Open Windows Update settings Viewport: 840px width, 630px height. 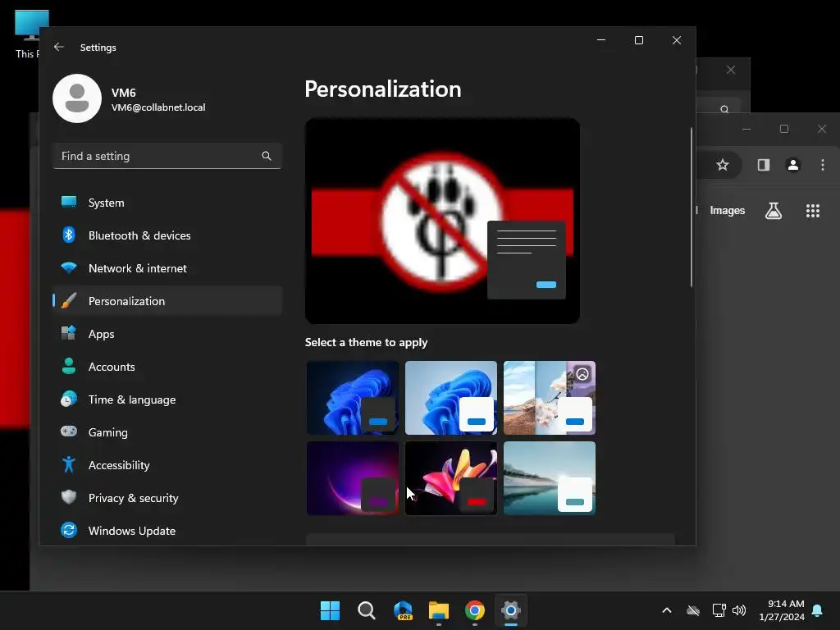pos(167,531)
